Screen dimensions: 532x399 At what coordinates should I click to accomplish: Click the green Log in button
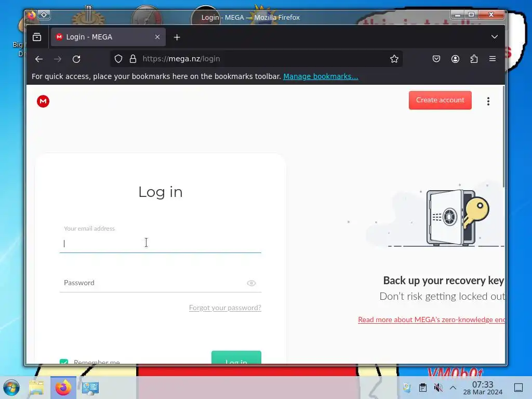(236, 357)
